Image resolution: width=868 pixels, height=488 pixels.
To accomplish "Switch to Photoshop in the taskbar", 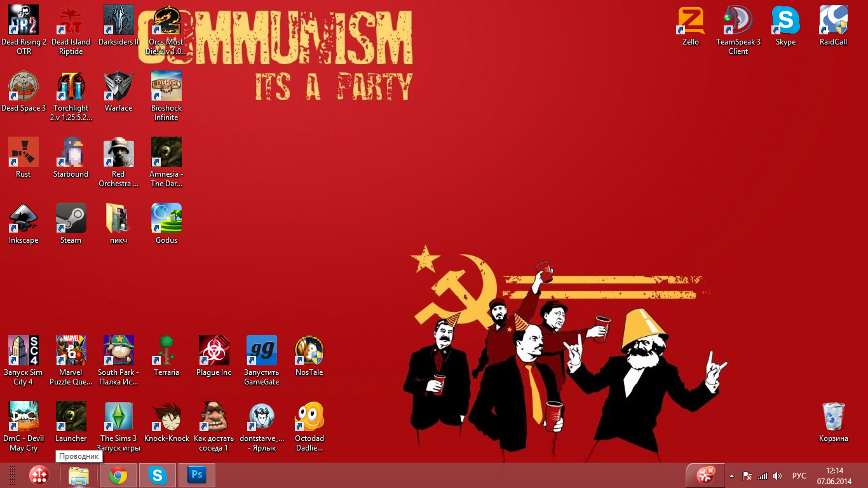I will pyautogui.click(x=197, y=475).
